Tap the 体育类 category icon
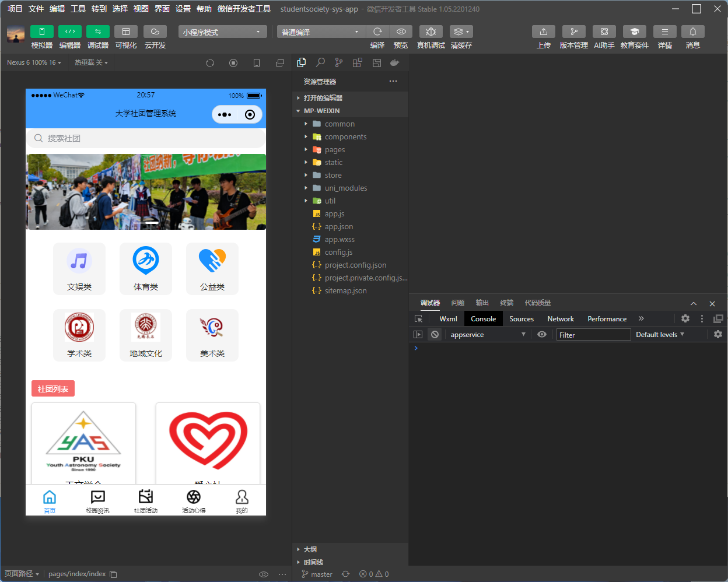 [x=146, y=261]
